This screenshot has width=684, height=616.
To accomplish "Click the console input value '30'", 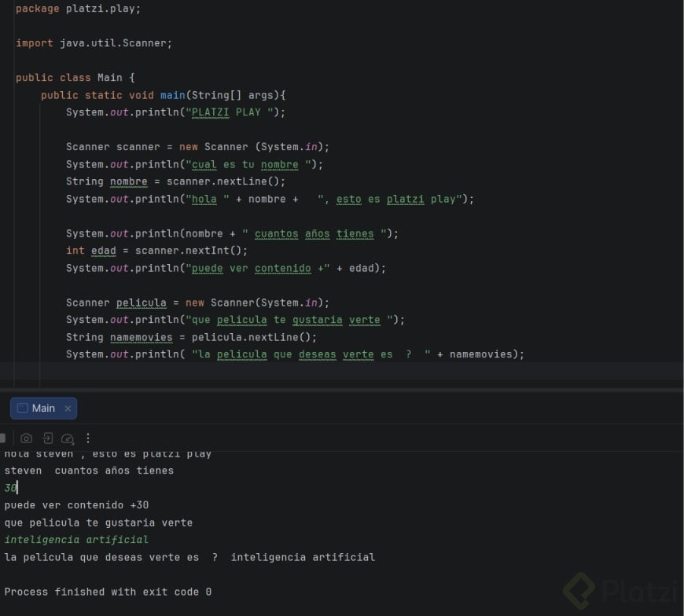I will click(x=10, y=488).
